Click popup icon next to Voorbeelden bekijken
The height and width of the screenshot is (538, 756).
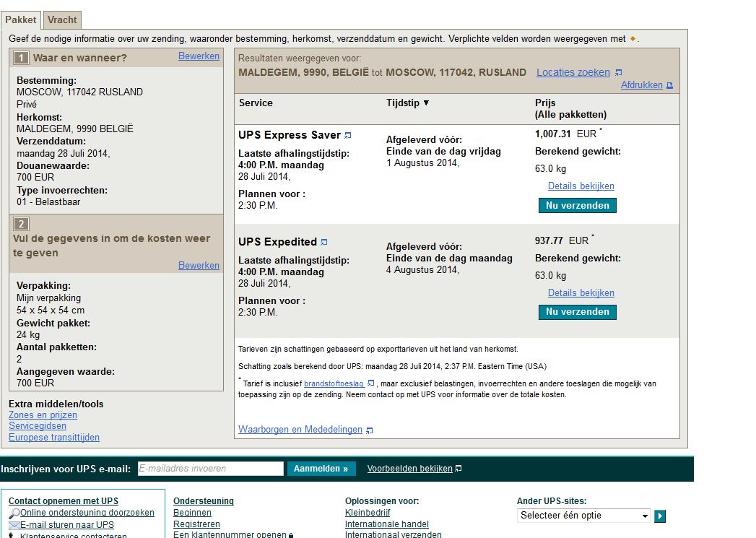point(459,469)
